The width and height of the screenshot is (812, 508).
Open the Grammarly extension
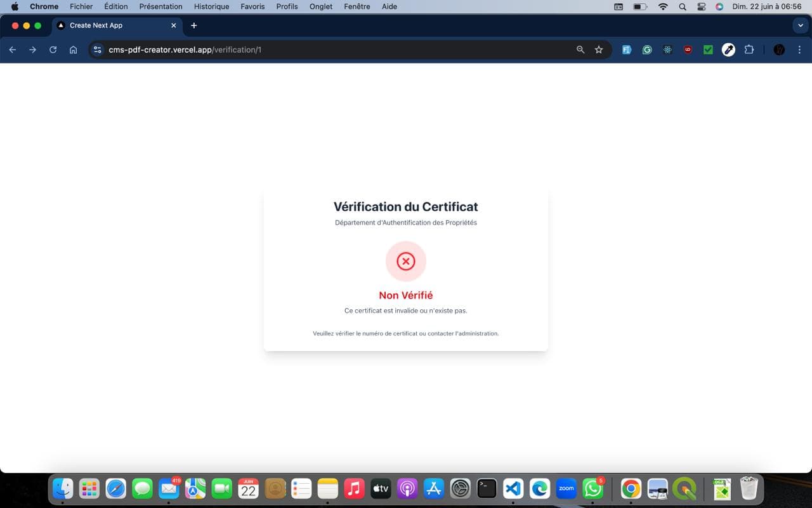[x=647, y=50]
